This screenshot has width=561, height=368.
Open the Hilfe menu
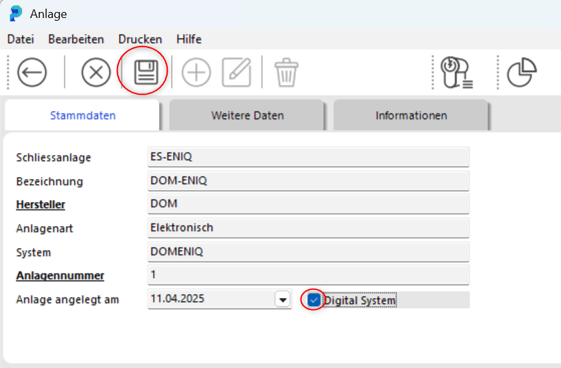click(189, 39)
